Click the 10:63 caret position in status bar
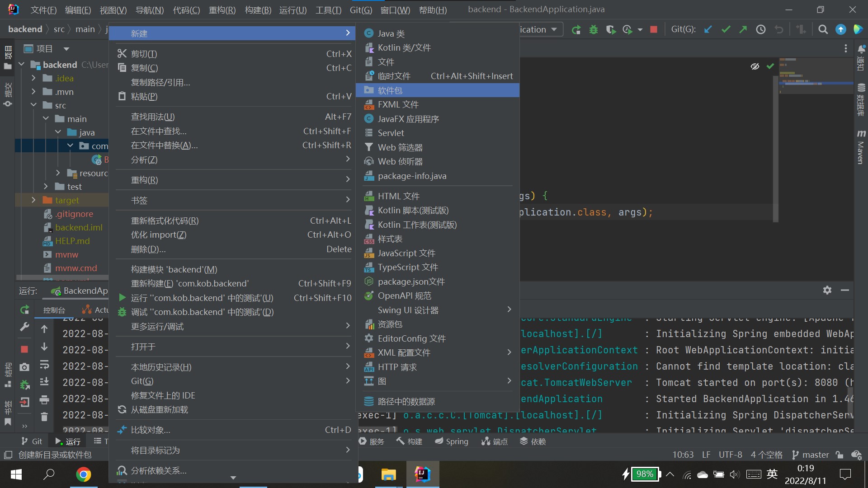The height and width of the screenshot is (488, 868). click(683, 455)
